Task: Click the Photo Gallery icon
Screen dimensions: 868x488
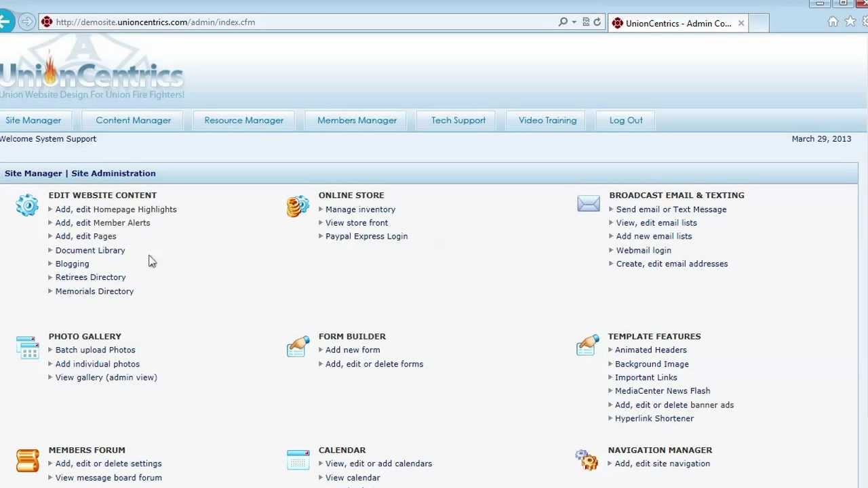Action: pyautogui.click(x=27, y=347)
